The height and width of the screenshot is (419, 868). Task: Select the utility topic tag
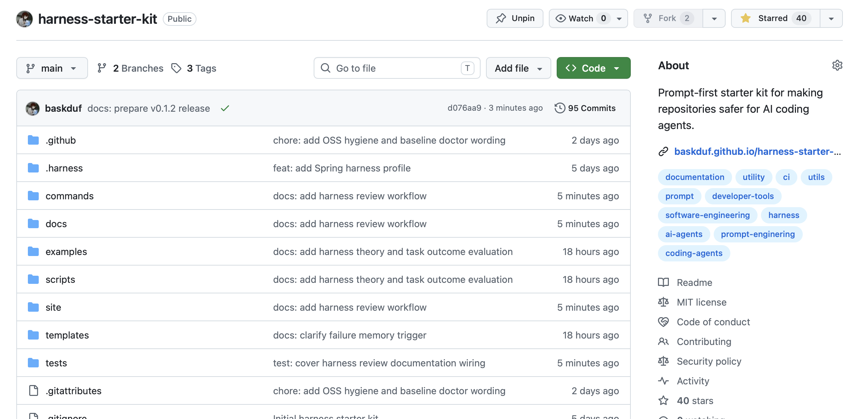coord(753,177)
